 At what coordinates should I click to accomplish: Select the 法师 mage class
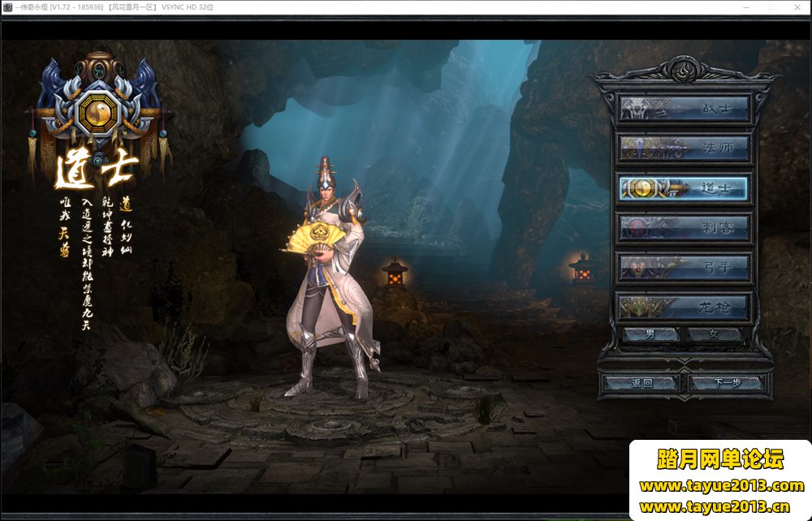point(684,148)
